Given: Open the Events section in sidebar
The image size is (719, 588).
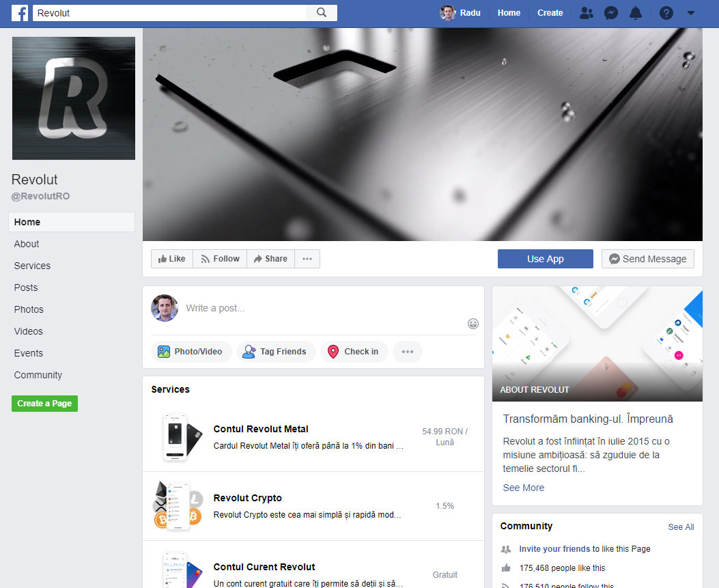Looking at the screenshot, I should click(29, 353).
